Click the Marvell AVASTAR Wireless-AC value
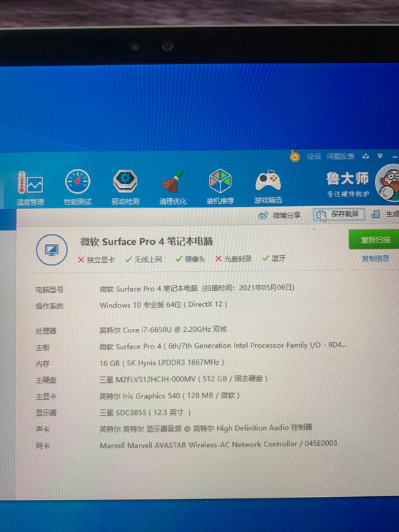Screen dimensions: 399x532 pos(218,444)
